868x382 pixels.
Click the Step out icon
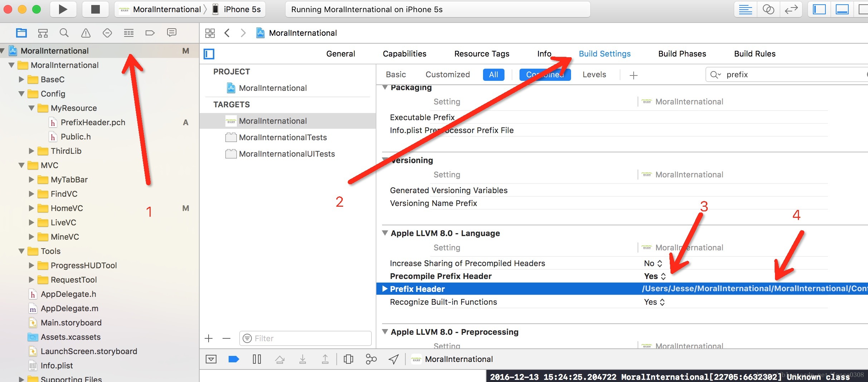point(325,359)
